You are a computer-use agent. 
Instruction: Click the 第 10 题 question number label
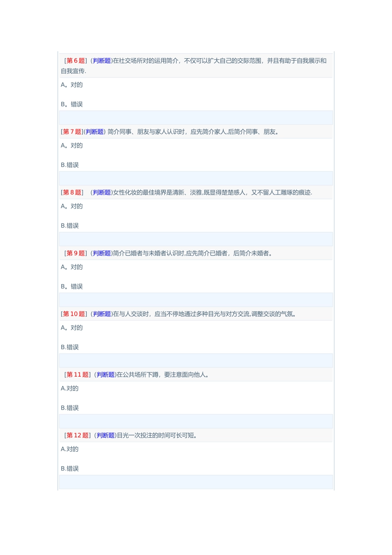point(74,314)
